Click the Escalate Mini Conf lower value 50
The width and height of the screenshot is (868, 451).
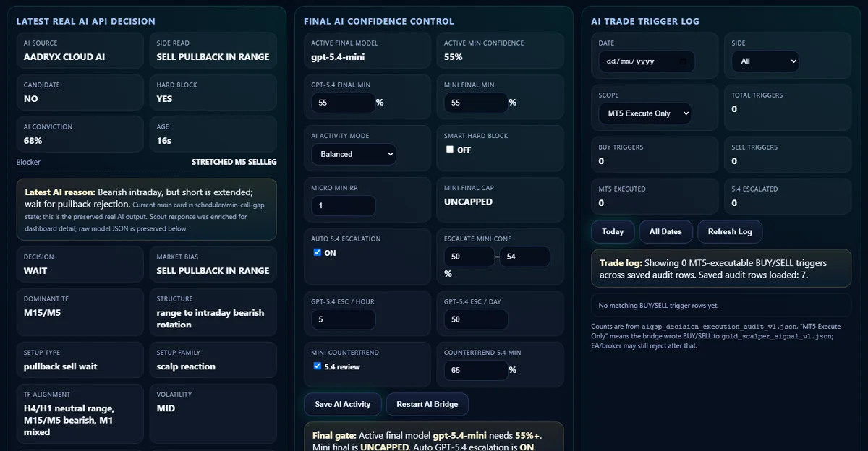(469, 257)
